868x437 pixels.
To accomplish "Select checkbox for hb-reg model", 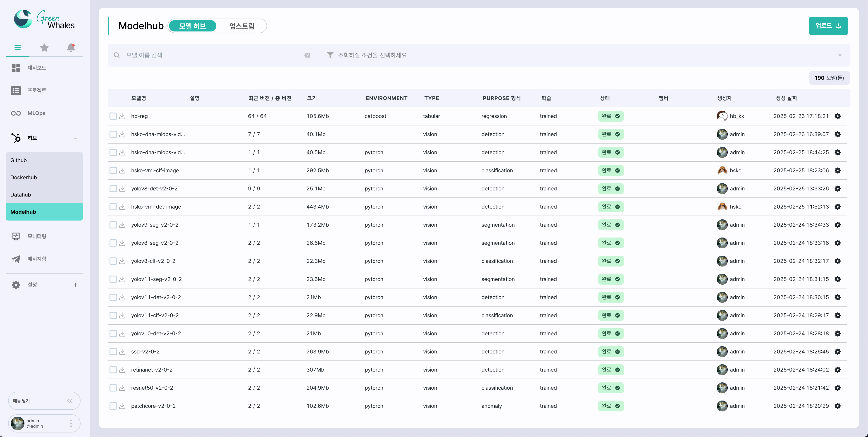I will [113, 116].
